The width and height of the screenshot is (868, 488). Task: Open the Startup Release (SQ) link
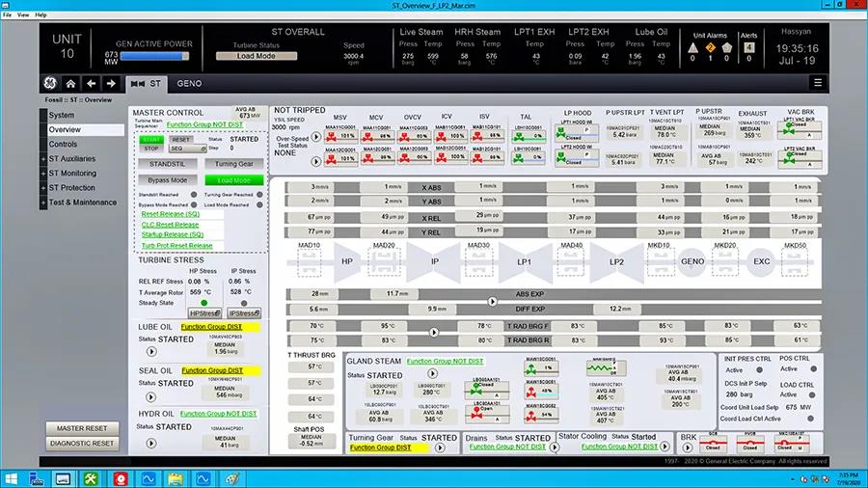point(173,234)
